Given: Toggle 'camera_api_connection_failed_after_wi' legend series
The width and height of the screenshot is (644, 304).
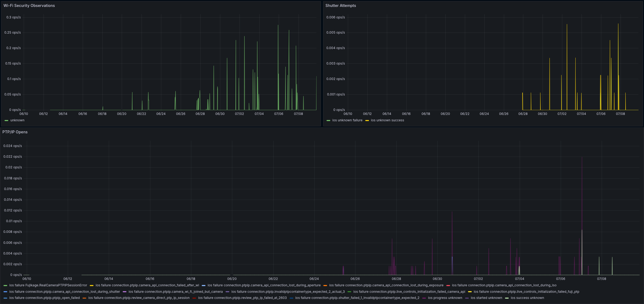Looking at the screenshot, I should [147, 285].
